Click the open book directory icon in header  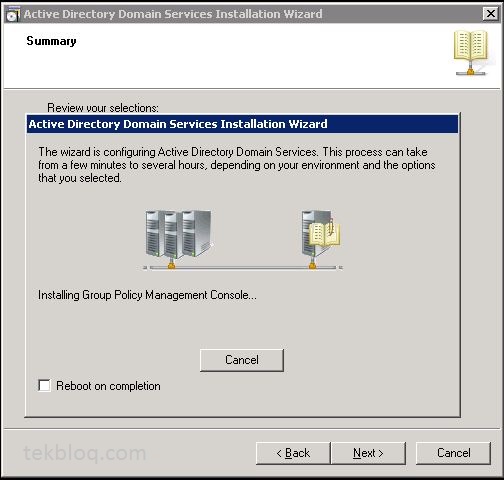(471, 46)
